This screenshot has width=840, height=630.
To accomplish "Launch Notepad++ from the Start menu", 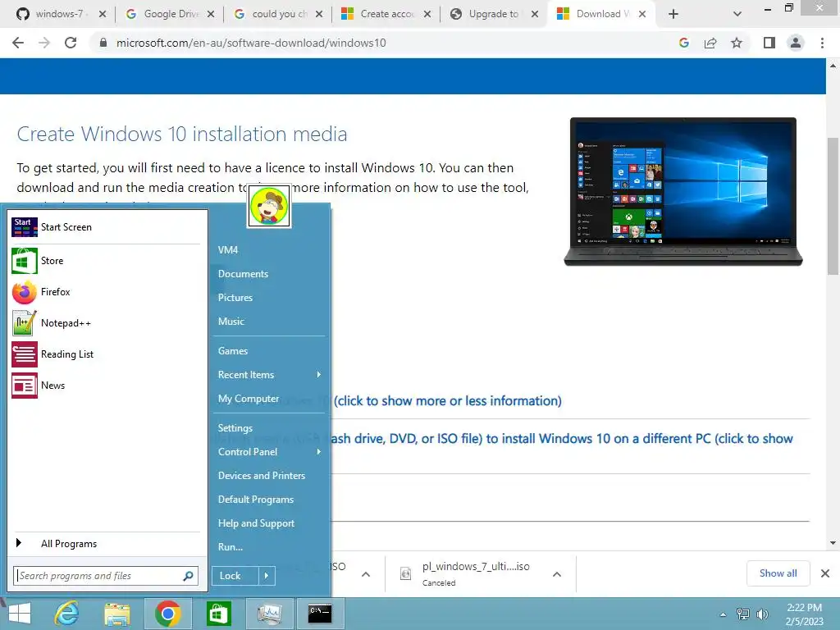I will pyautogui.click(x=25, y=323).
